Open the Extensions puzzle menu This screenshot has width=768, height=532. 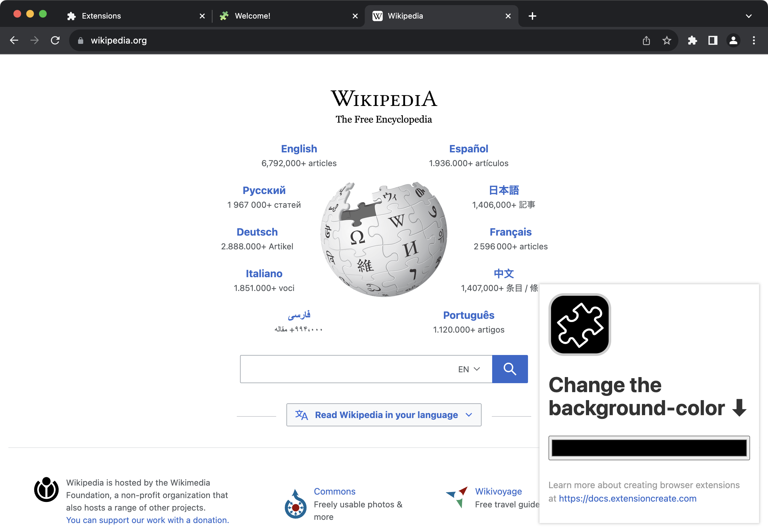point(692,40)
